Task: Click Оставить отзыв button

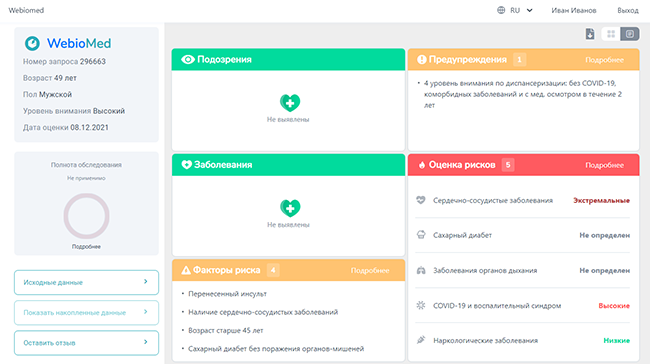Action: coord(86,343)
